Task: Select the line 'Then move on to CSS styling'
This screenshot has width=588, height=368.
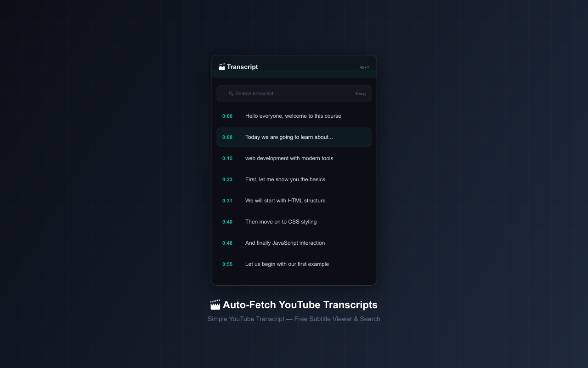Action: 281,222
